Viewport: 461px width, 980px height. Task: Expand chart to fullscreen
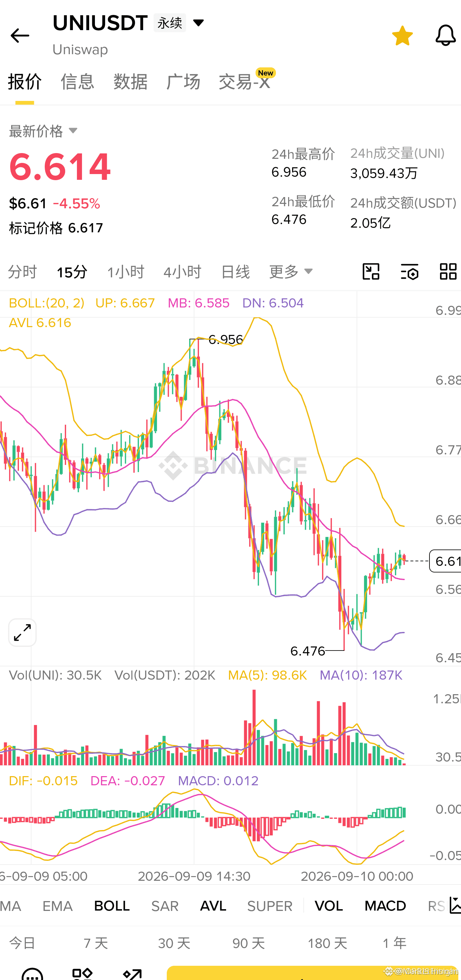pyautogui.click(x=22, y=633)
